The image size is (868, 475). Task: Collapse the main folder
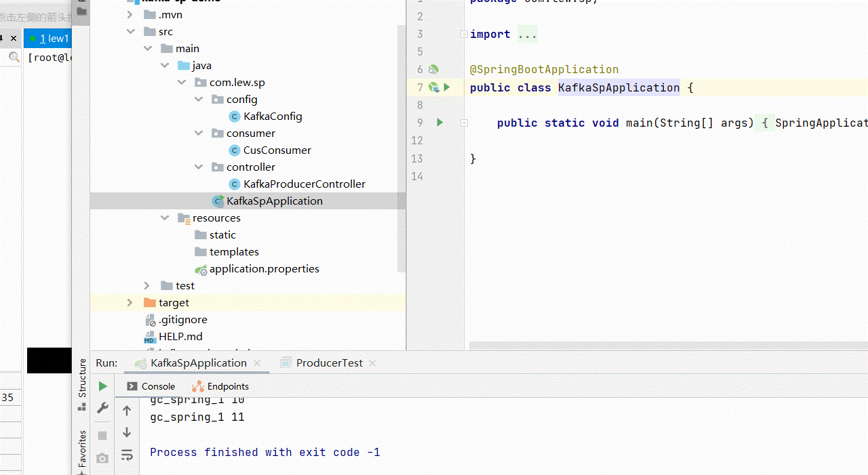click(x=148, y=49)
